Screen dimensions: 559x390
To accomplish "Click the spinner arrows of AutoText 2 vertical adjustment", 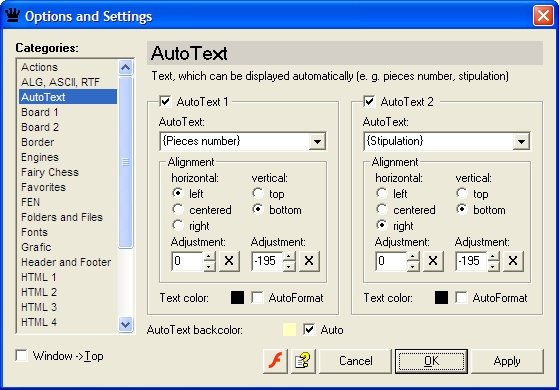I will (493, 261).
